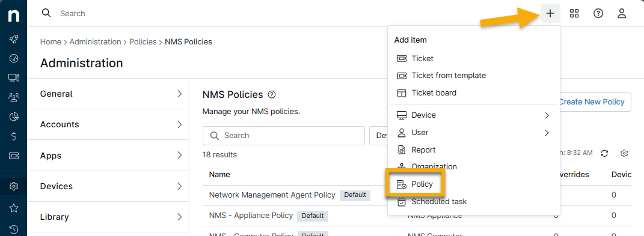Viewport: 644px width, 236px height.
Task: Open the filter dropdown beside policy search
Action: [379, 136]
